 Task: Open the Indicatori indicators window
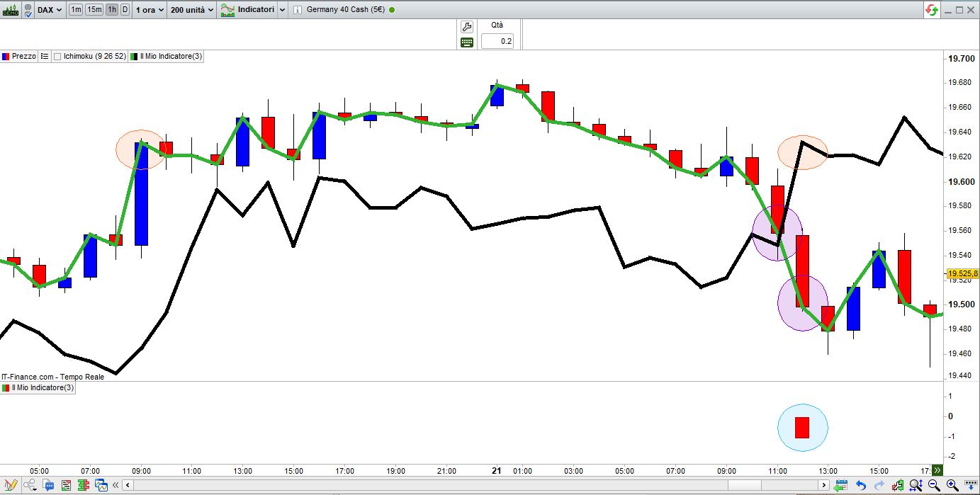coord(248,10)
